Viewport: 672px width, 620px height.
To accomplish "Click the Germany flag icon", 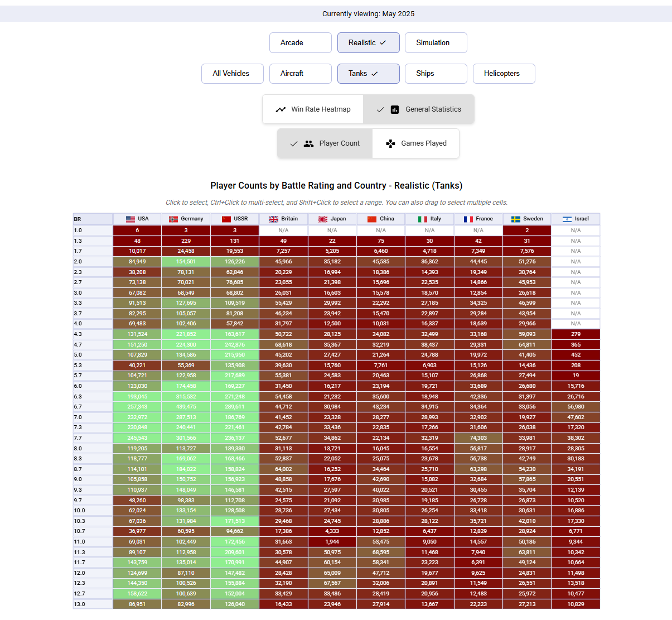I will 173,219.
